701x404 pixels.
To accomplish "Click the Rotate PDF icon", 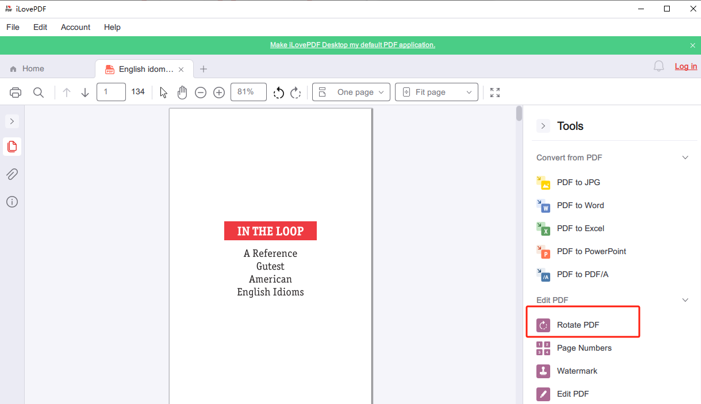I will coord(543,325).
